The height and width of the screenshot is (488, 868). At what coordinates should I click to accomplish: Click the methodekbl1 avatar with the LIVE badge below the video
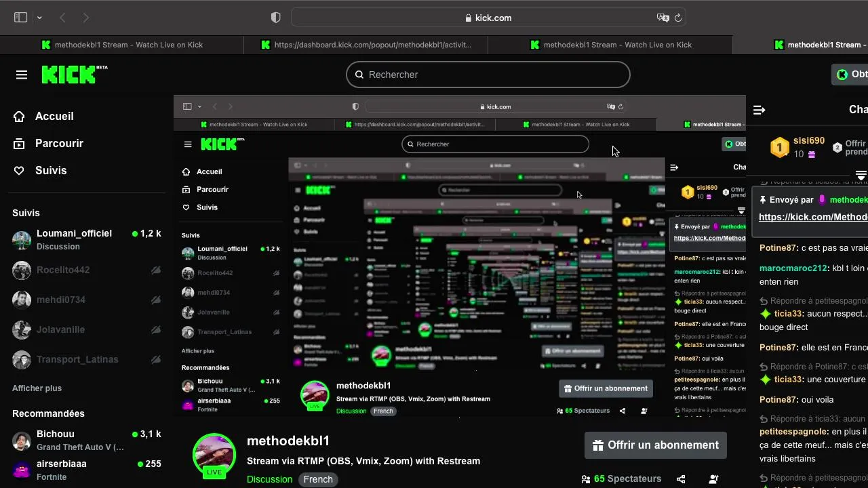(x=214, y=455)
